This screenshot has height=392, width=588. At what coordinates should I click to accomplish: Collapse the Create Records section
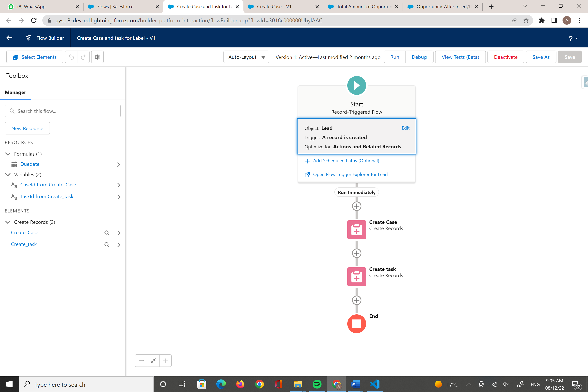click(x=8, y=222)
